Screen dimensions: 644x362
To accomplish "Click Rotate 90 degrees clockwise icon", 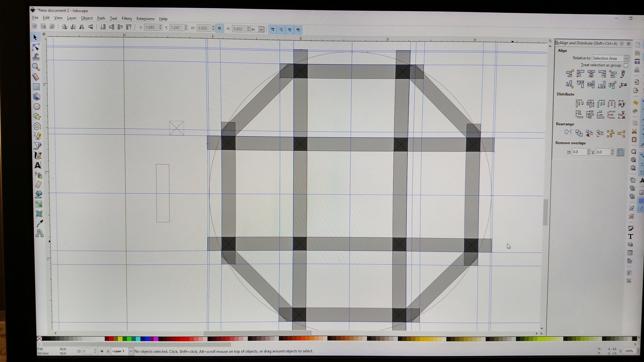I will tap(73, 27).
